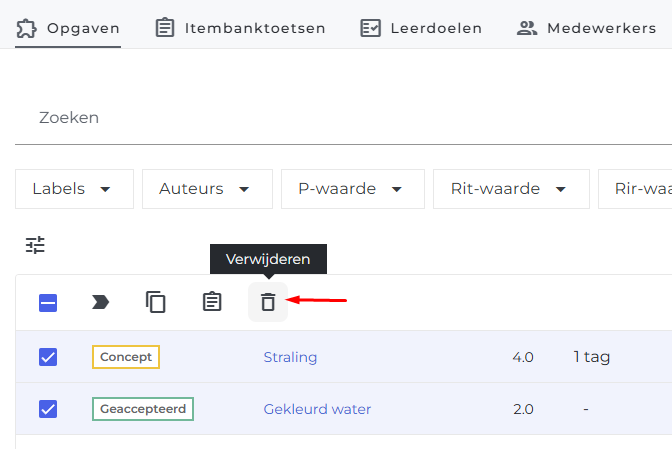This screenshot has width=672, height=449.
Task: Click the people icon beside Medewerkers
Action: pos(527,28)
